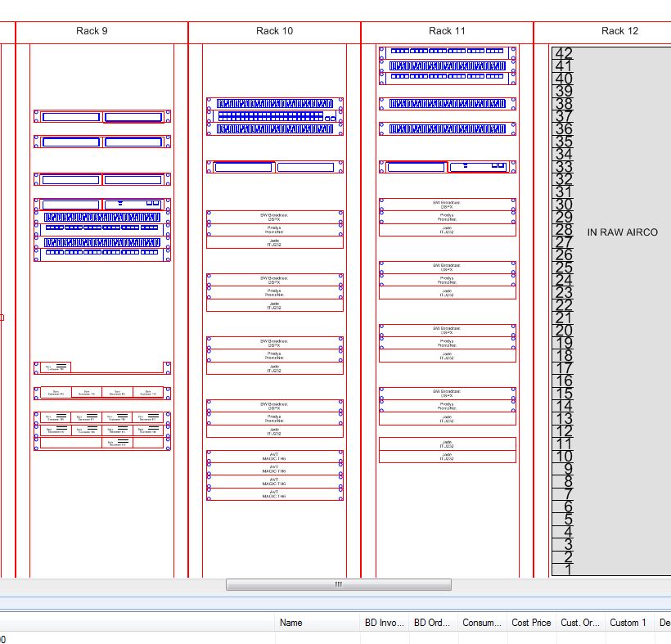
Task: Click the BD Invo... column header
Action: pyautogui.click(x=385, y=623)
